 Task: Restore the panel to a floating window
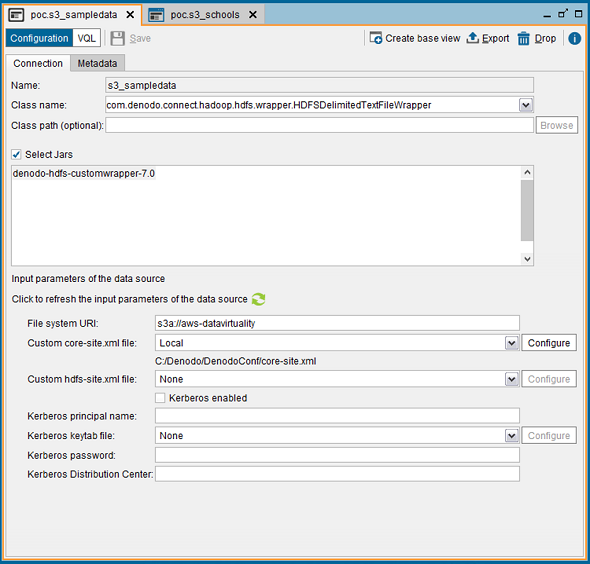pyautogui.click(x=563, y=14)
